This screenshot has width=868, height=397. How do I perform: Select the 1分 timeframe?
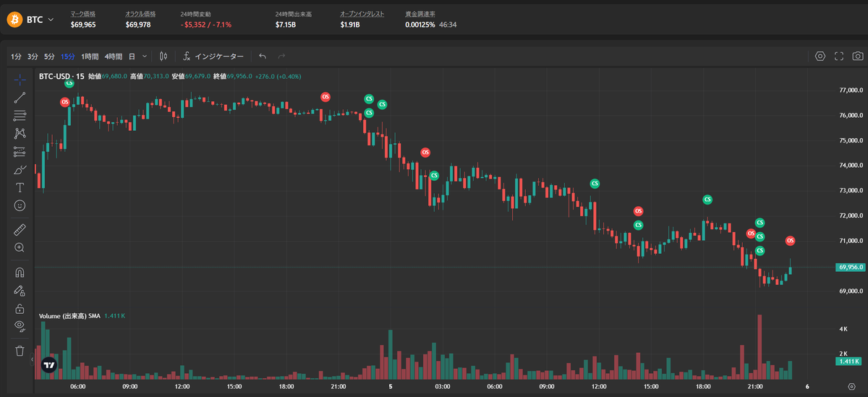click(16, 56)
